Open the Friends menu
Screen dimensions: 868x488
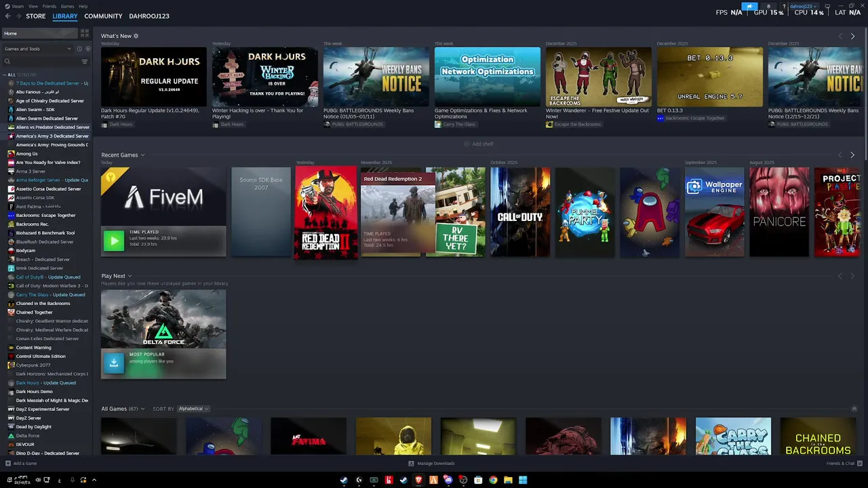tap(50, 6)
